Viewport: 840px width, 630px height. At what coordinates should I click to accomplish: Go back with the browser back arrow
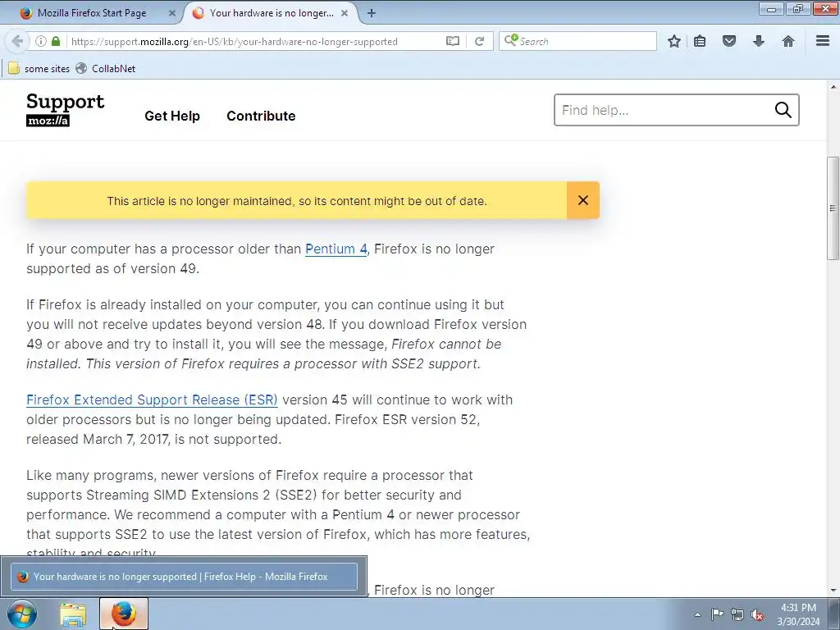point(17,41)
